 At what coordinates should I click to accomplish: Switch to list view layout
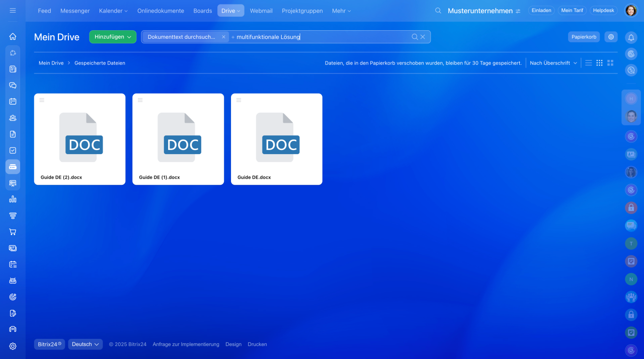(589, 63)
